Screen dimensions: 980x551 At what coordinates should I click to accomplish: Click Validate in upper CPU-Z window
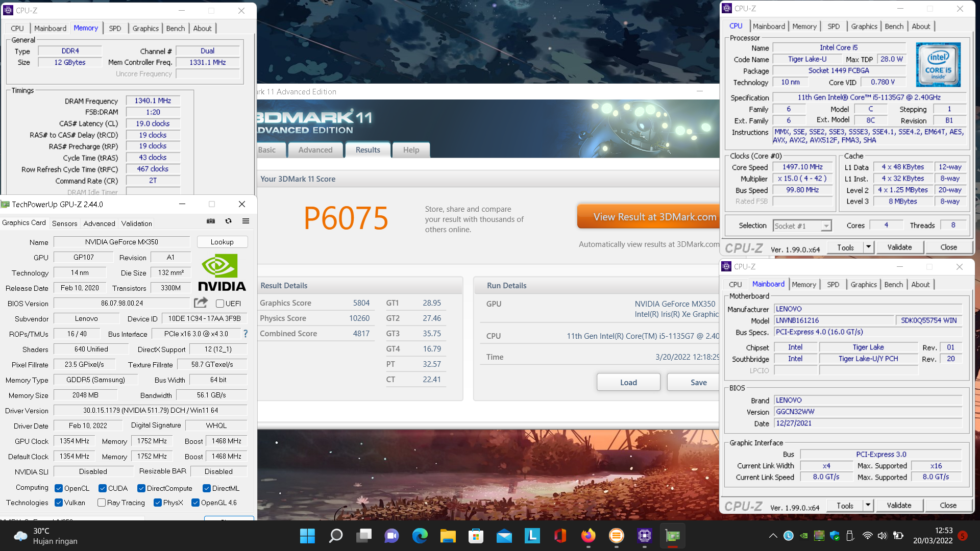899,247
